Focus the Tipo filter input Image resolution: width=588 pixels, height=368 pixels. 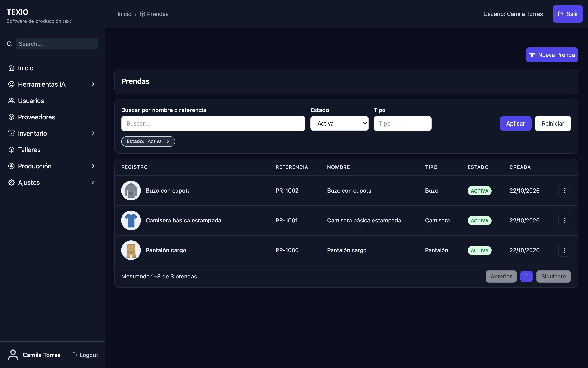[x=402, y=123]
